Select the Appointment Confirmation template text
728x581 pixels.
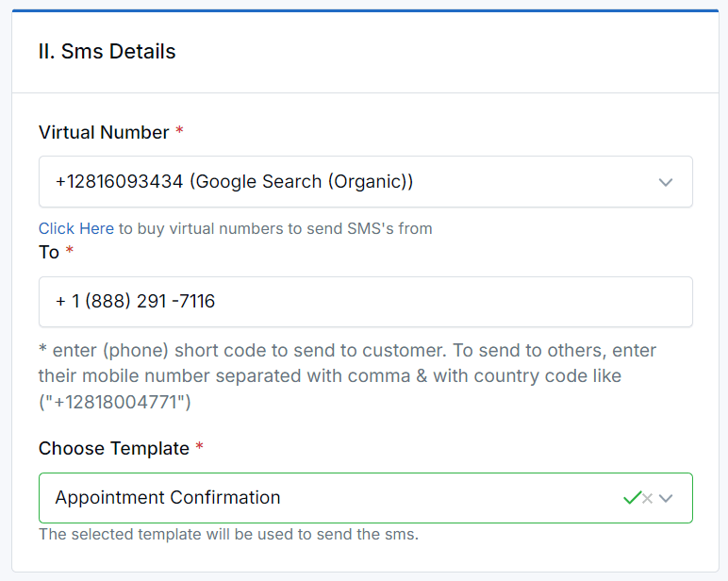[168, 497]
